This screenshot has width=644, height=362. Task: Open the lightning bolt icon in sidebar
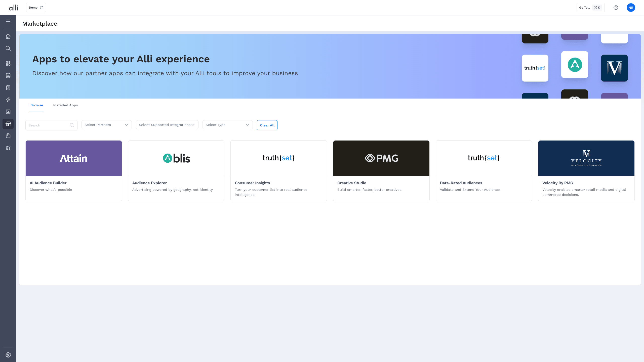coord(8,100)
